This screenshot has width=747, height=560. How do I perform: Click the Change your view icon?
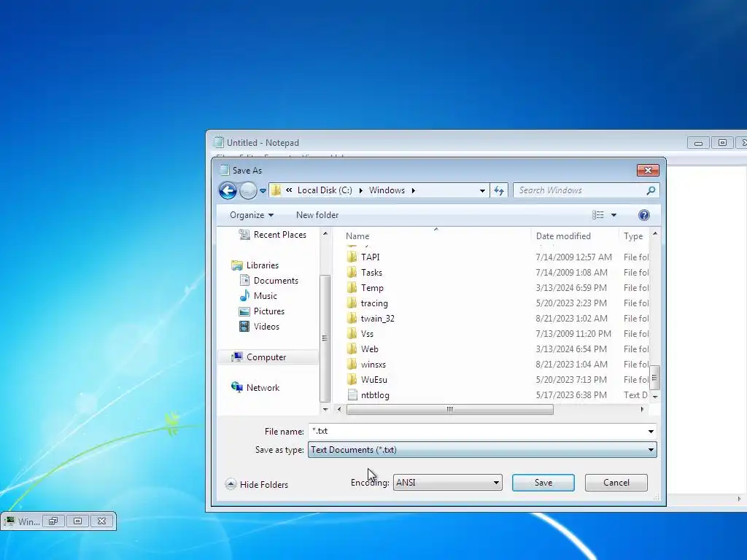pyautogui.click(x=598, y=215)
